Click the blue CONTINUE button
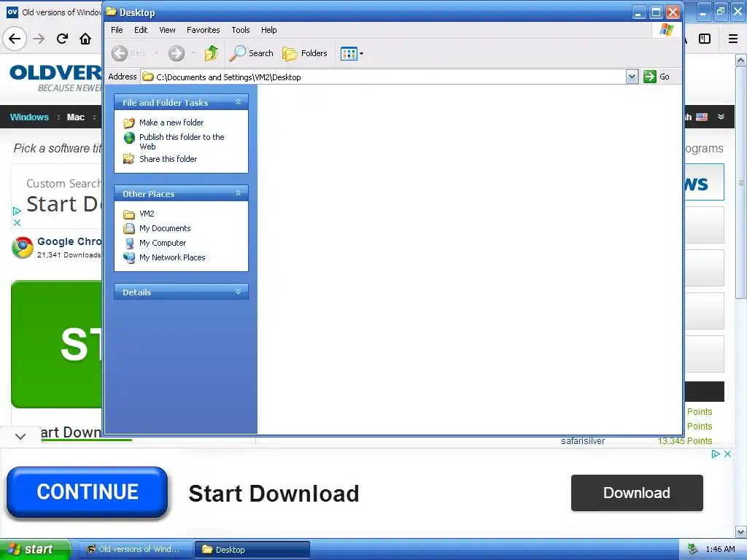This screenshot has width=747, height=560. pos(88,492)
